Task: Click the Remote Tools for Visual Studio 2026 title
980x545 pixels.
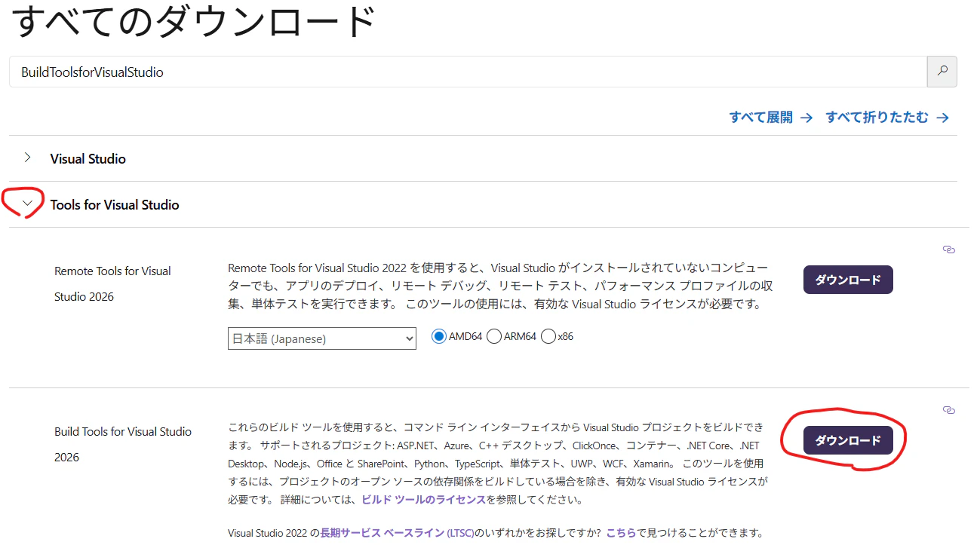Action: [x=112, y=283]
